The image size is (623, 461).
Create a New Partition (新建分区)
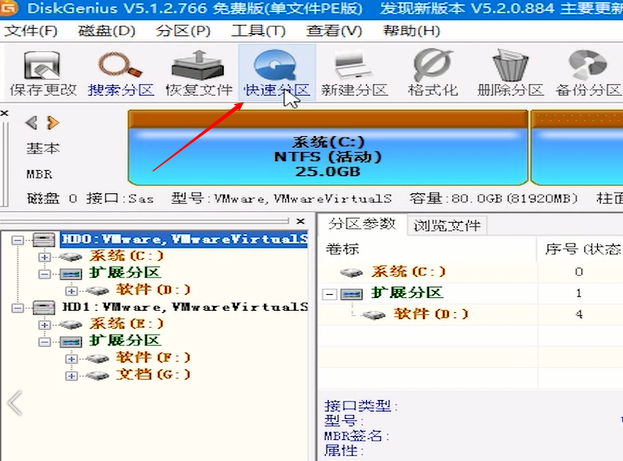point(354,74)
